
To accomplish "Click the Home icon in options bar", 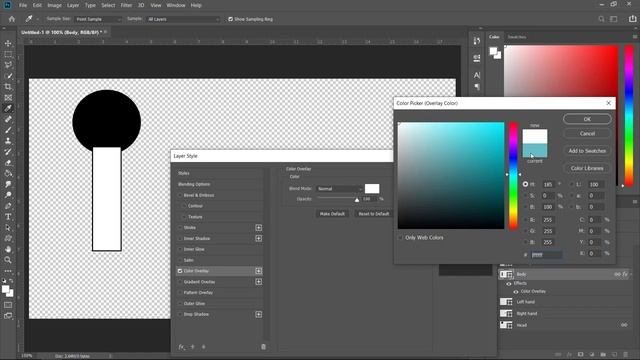I will (11, 19).
